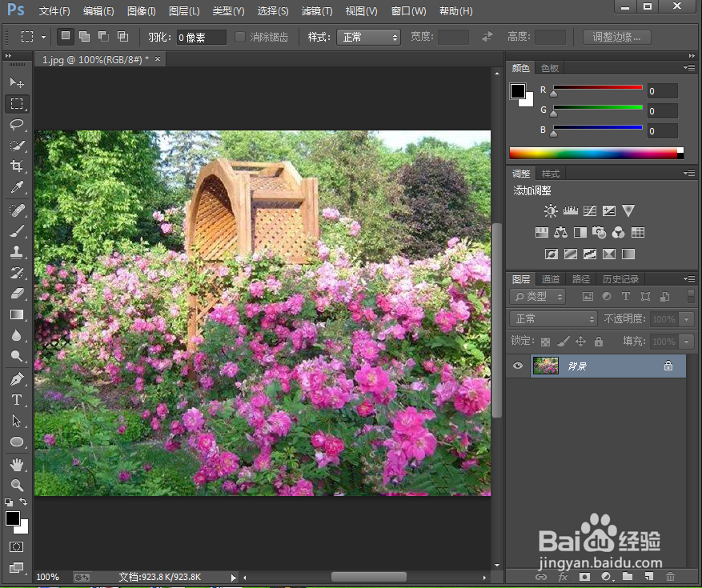
Task: Open the 图像(I) menu
Action: tap(142, 11)
